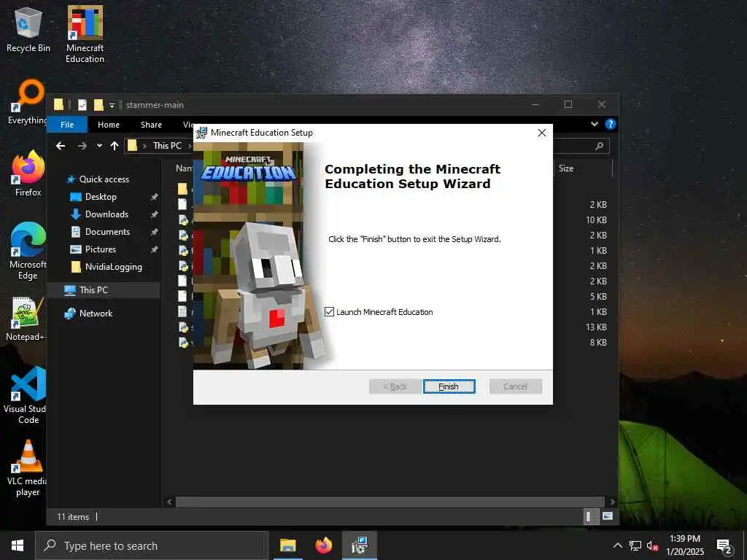The image size is (747, 560).
Task: Open Pictures in Quick access
Action: 100,249
